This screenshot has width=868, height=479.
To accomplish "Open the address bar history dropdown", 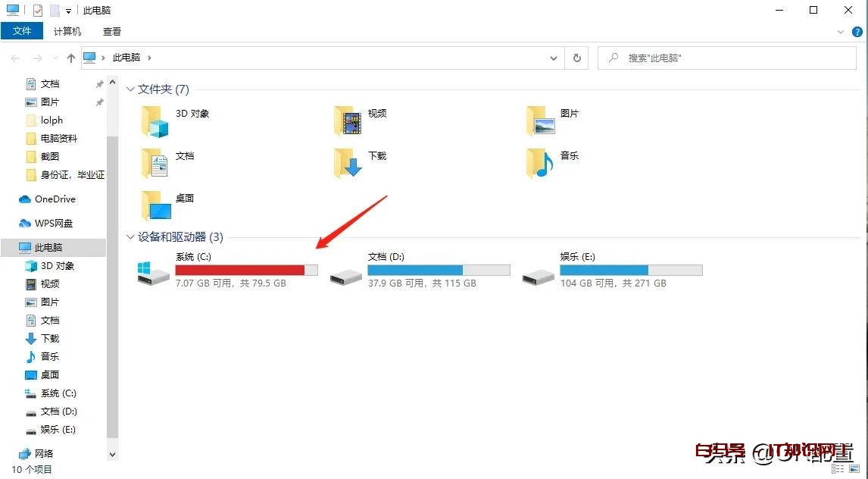I will click(x=554, y=58).
